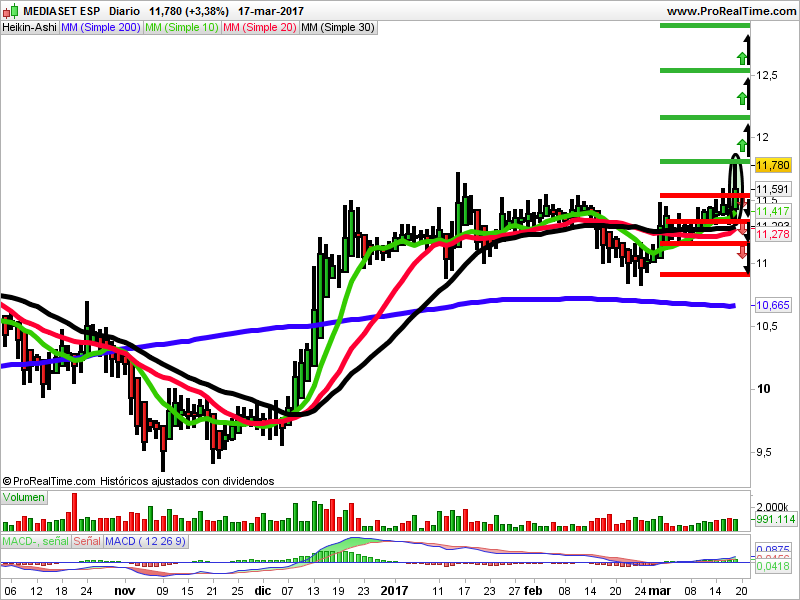Click the mar label on the time axis

point(660,591)
